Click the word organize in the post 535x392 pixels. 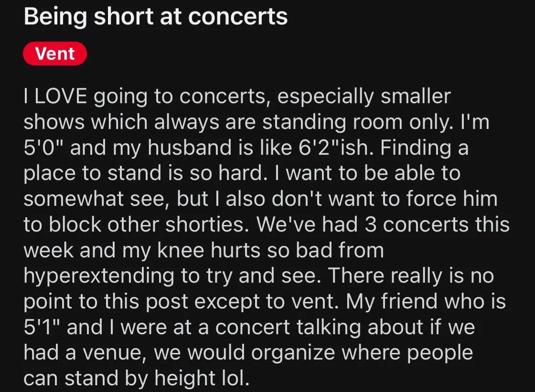pyautogui.click(x=293, y=352)
